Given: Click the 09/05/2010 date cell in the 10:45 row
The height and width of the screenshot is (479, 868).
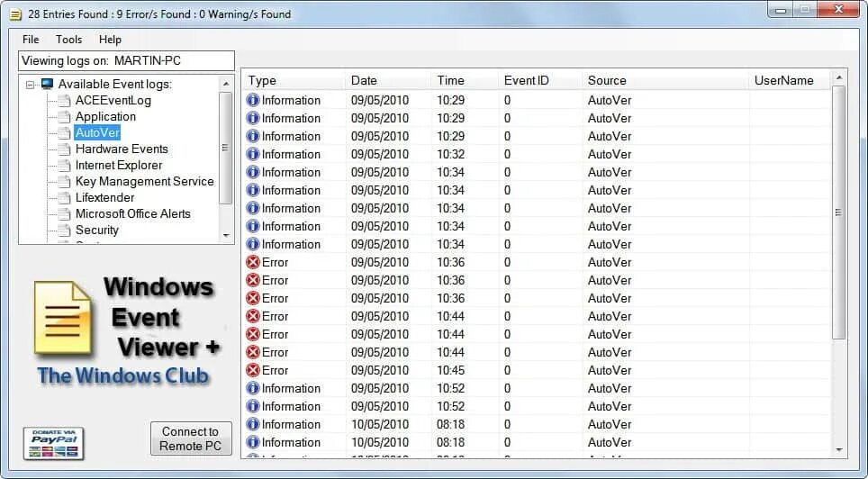Looking at the screenshot, I should [x=380, y=370].
